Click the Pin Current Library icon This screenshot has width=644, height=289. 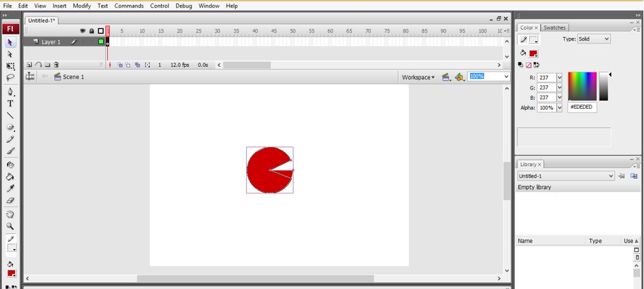pos(621,176)
